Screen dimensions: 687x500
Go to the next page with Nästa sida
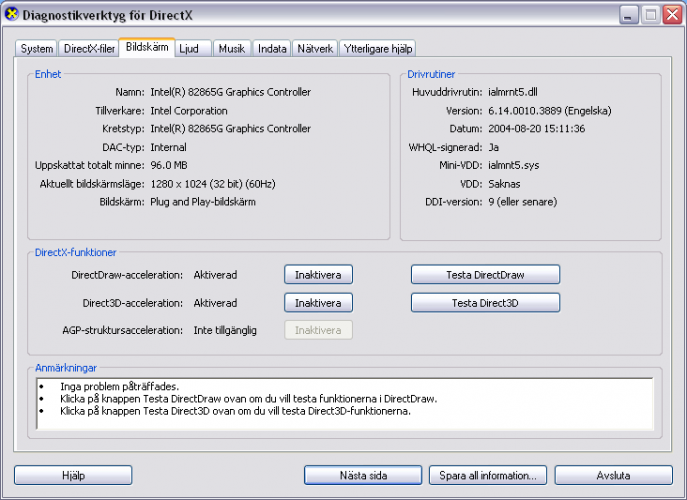[363, 475]
